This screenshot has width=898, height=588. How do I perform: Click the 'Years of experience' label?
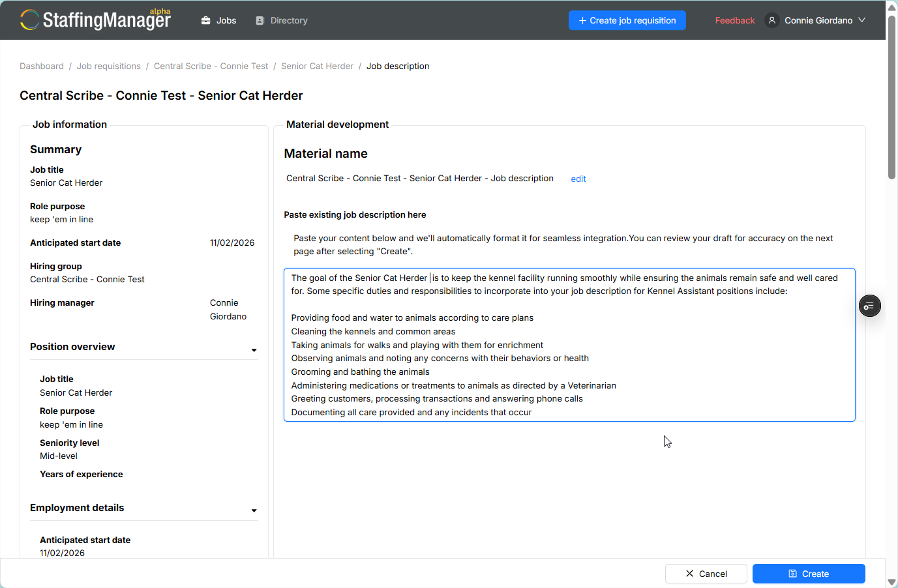(82, 474)
